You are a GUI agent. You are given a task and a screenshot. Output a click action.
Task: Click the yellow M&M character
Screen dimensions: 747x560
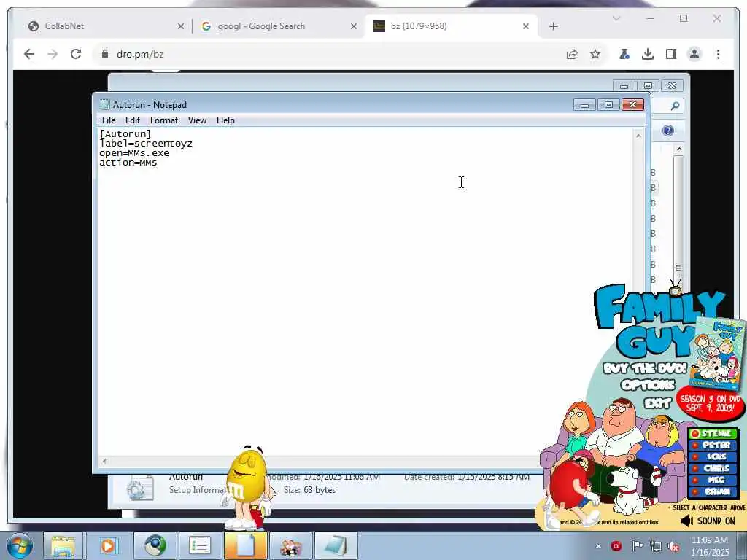click(x=248, y=486)
